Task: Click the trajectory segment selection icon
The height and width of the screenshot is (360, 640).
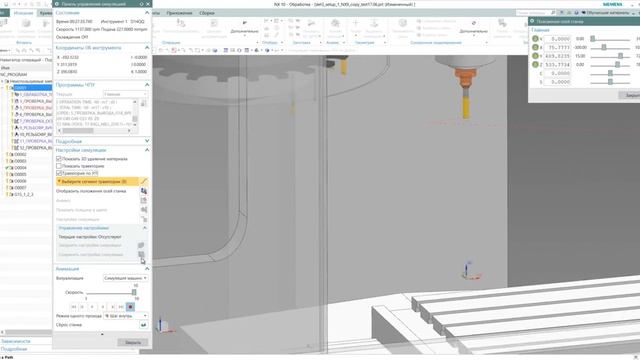Action: pos(144,181)
